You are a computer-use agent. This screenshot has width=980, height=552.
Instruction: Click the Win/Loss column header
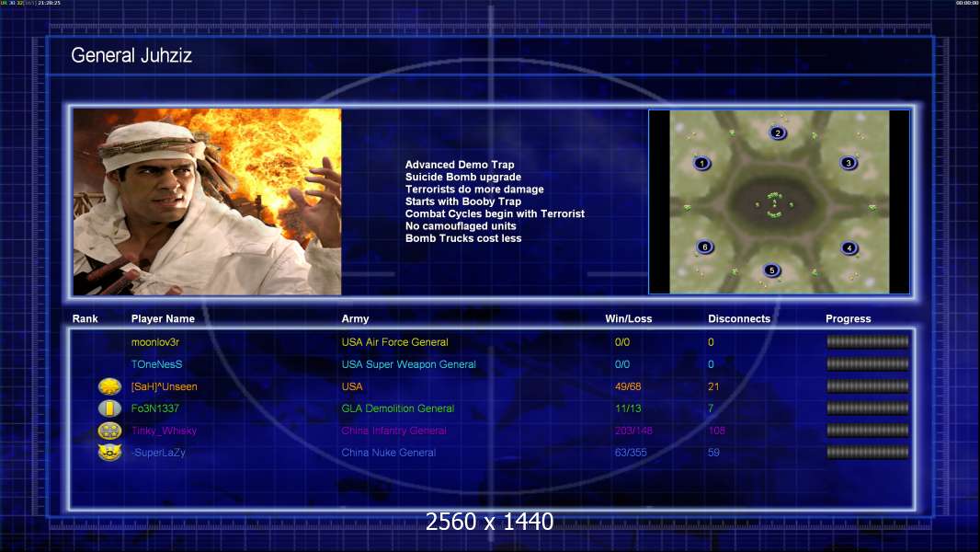click(628, 319)
